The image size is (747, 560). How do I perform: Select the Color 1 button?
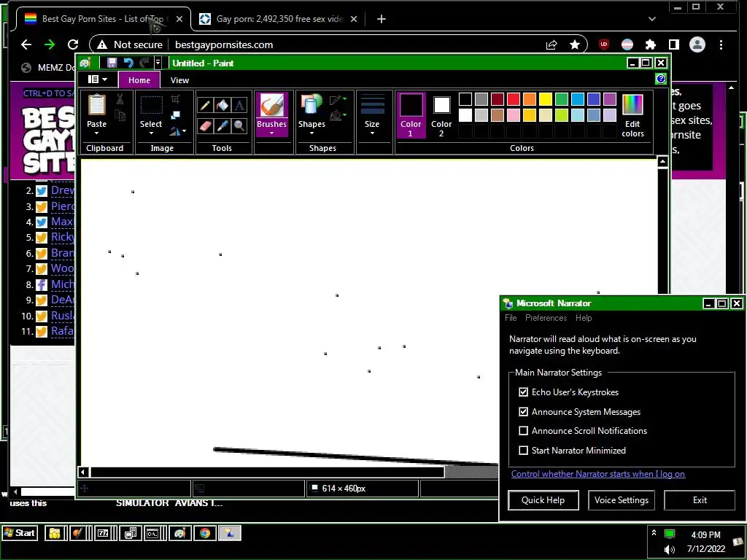[411, 115]
